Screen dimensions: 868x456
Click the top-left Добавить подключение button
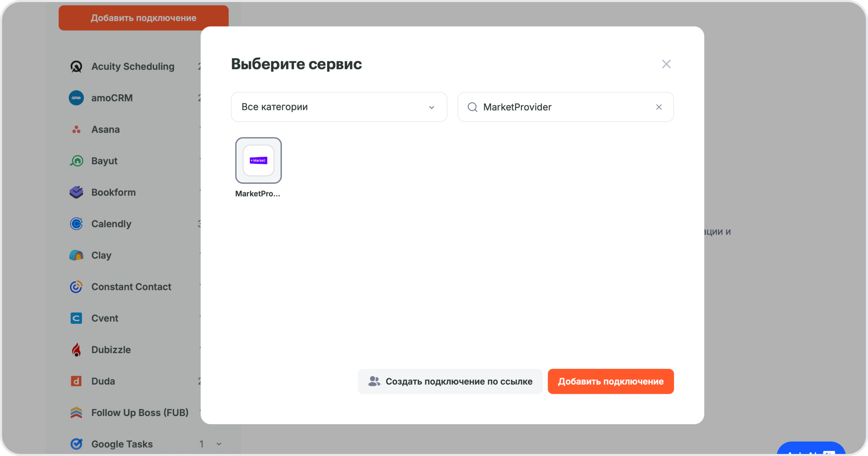[x=143, y=18]
